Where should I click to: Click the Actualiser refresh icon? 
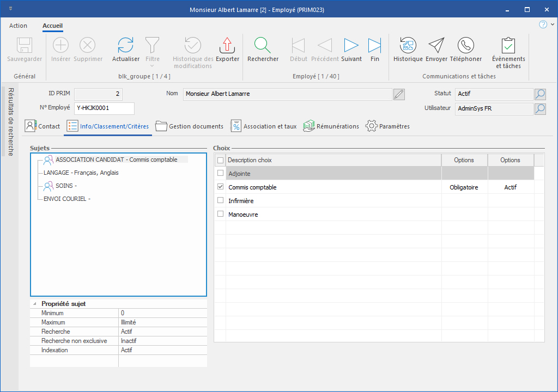coord(126,45)
